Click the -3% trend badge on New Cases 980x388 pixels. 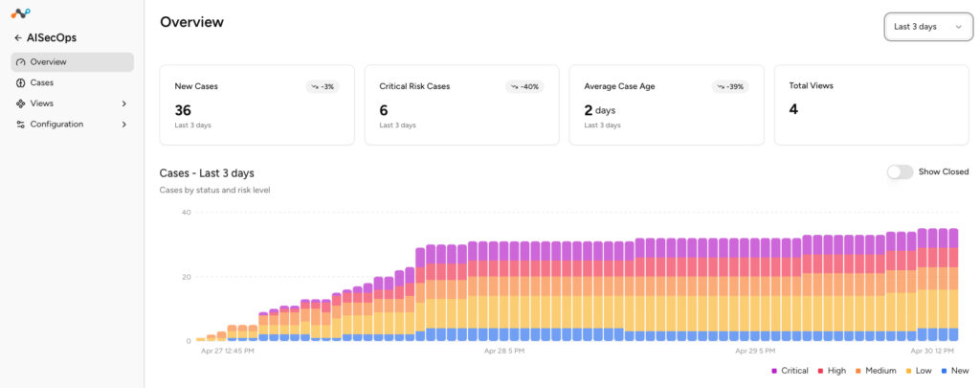[323, 87]
